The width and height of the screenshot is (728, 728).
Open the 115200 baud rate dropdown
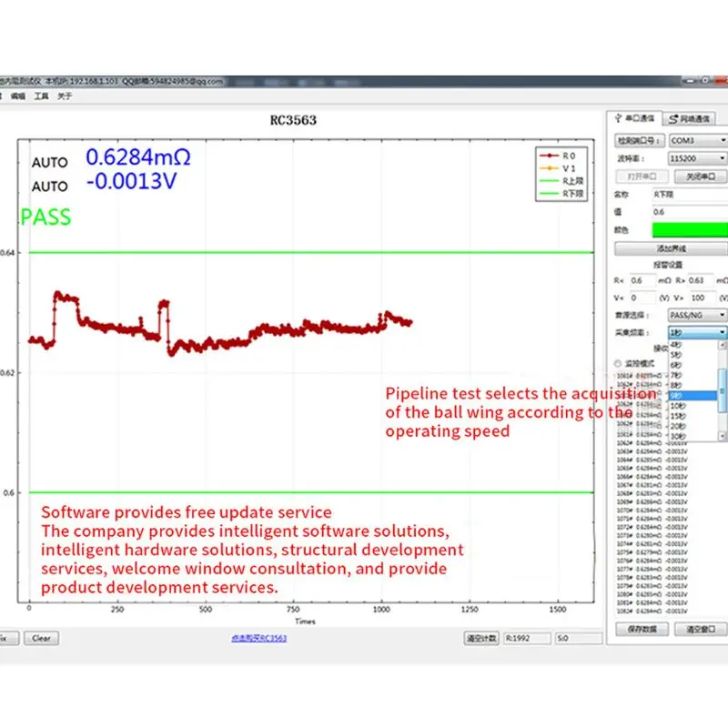[697, 158]
